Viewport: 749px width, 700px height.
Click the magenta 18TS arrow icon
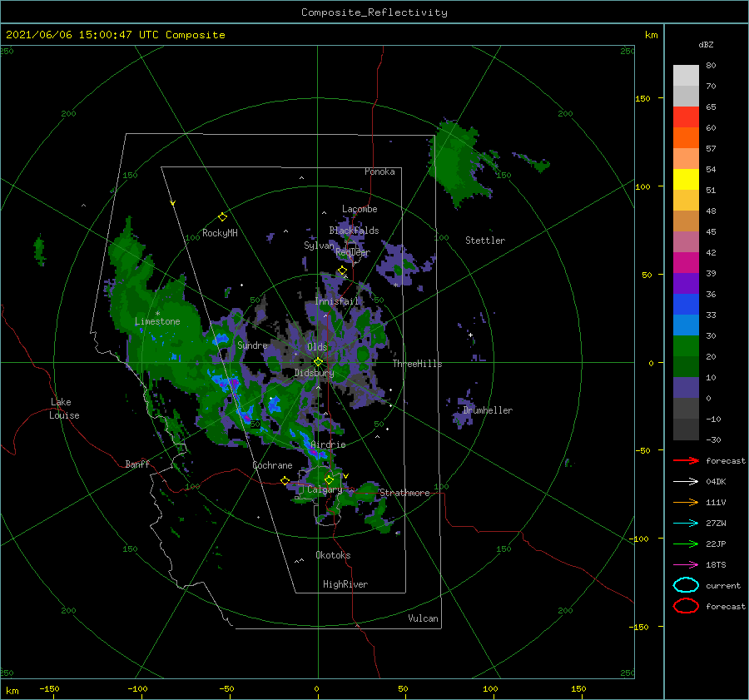click(686, 565)
